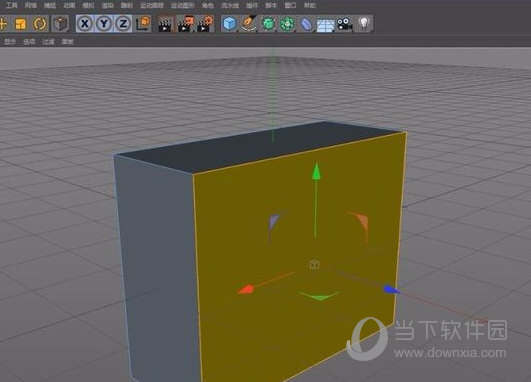This screenshot has height=382, width=531.
Task: Open the viewport 过滤 menu
Action: [x=48, y=42]
